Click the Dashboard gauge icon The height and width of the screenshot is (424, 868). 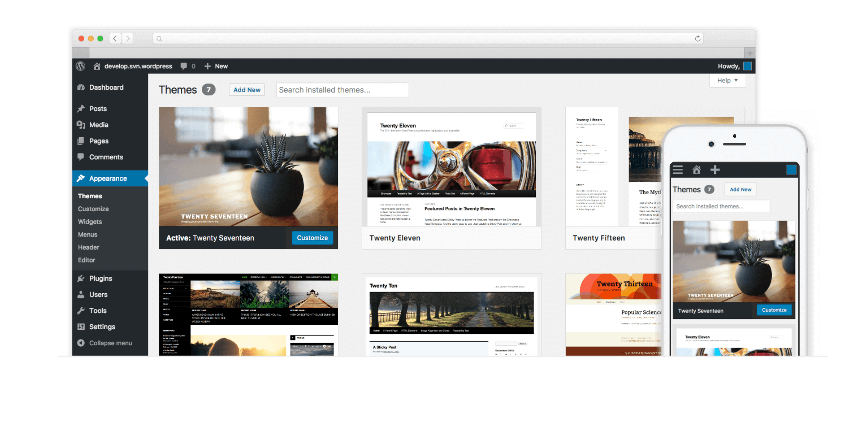tap(81, 87)
